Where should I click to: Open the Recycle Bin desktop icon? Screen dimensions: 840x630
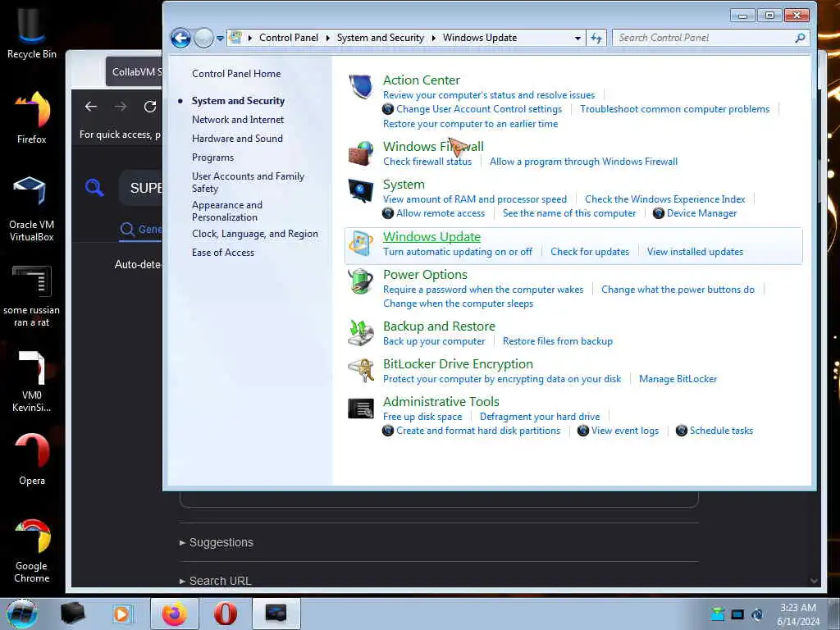[32, 32]
